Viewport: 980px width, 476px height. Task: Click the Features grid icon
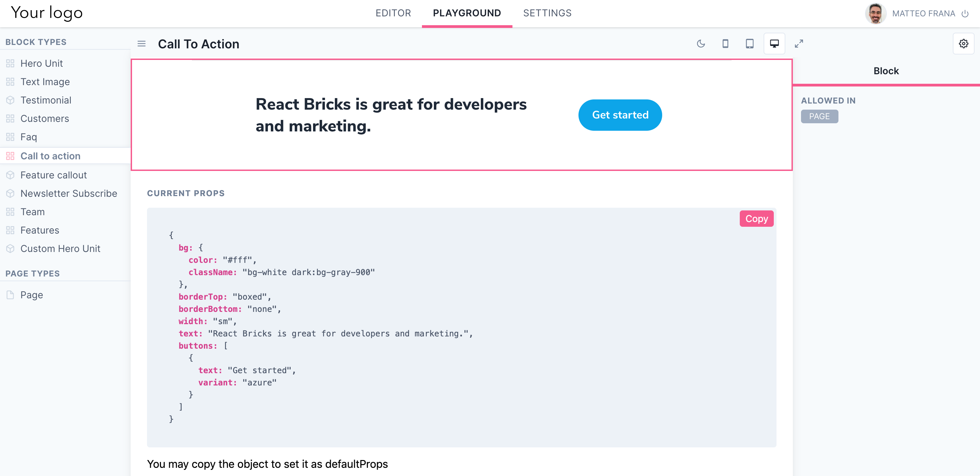(10, 231)
